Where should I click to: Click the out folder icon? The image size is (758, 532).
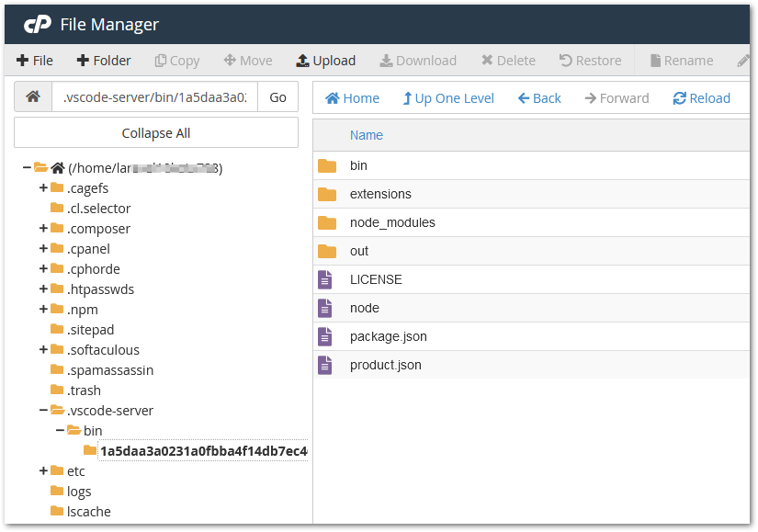click(x=327, y=252)
